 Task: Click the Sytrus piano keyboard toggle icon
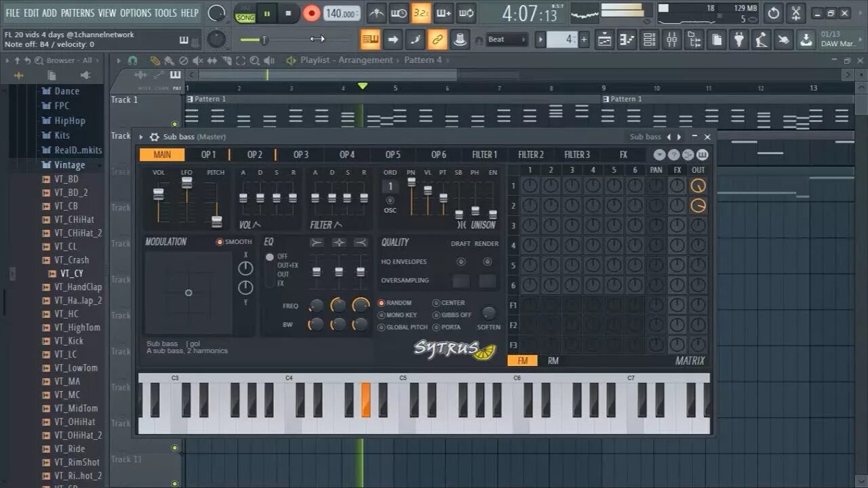coord(702,155)
